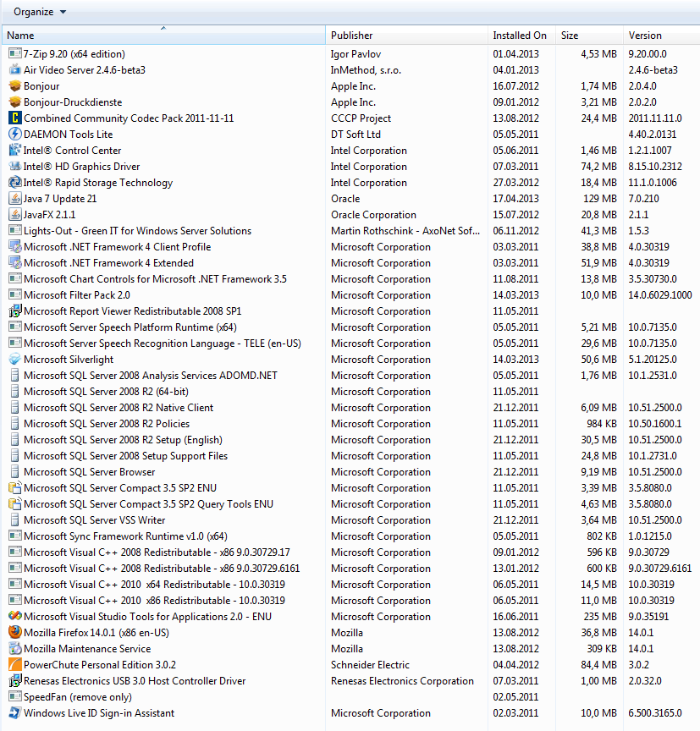
Task: Select SQL Server 2008 Analysis Services ADOMD.NET
Action: coord(151,376)
